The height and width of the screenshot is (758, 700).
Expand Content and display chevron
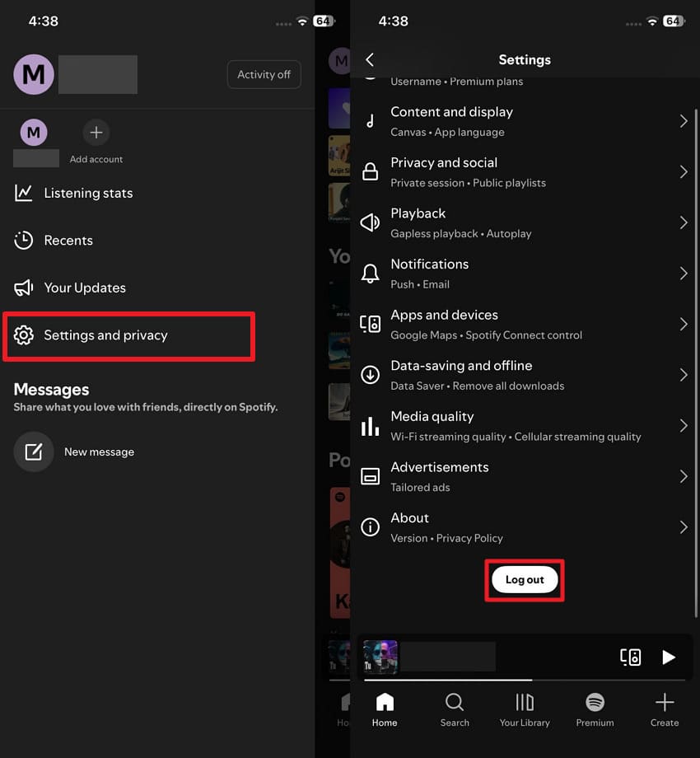[x=683, y=121]
